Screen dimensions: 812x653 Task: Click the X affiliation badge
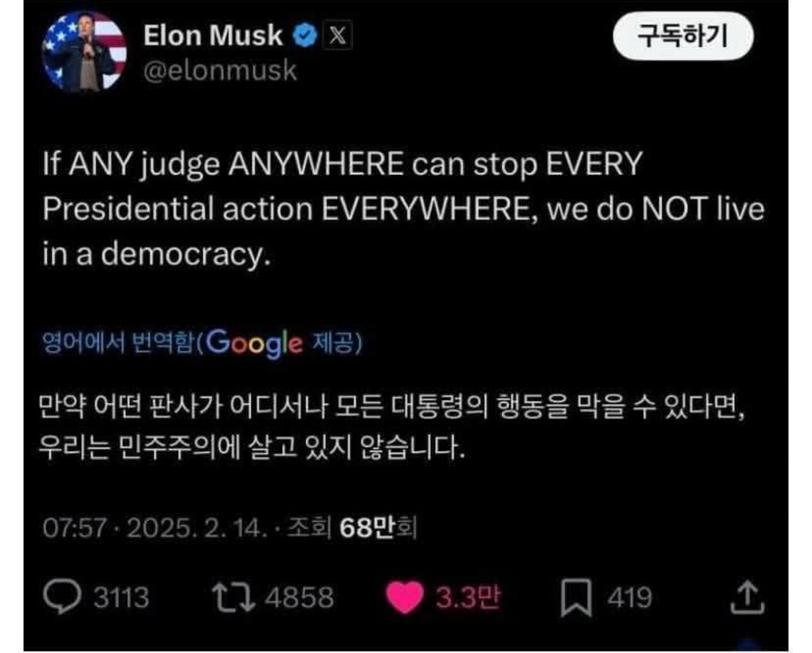pyautogui.click(x=337, y=36)
